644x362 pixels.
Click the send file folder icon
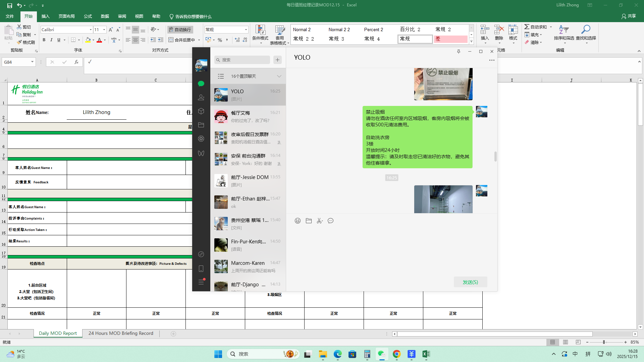click(309, 221)
